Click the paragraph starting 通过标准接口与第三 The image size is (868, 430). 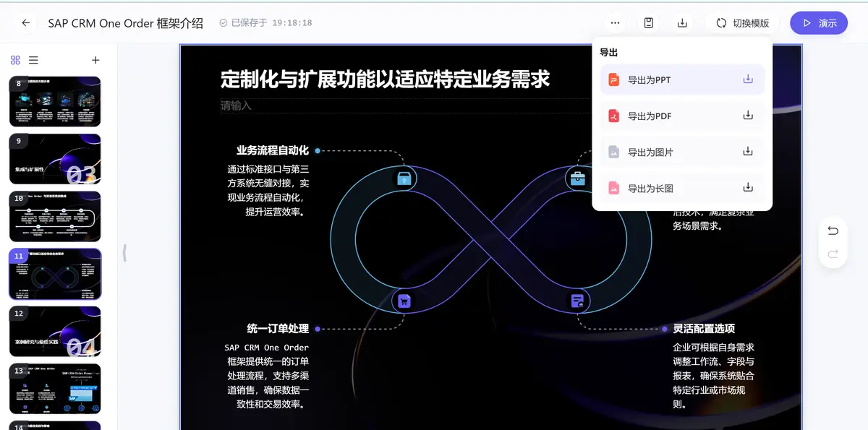[268, 190]
